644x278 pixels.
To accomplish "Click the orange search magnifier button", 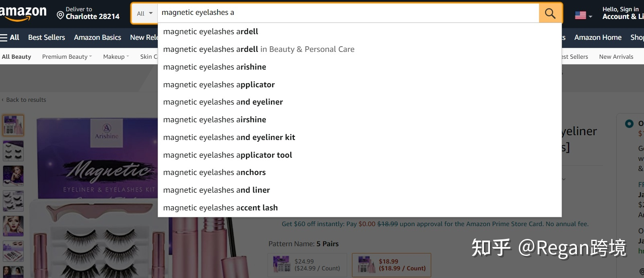I will 550,13.
